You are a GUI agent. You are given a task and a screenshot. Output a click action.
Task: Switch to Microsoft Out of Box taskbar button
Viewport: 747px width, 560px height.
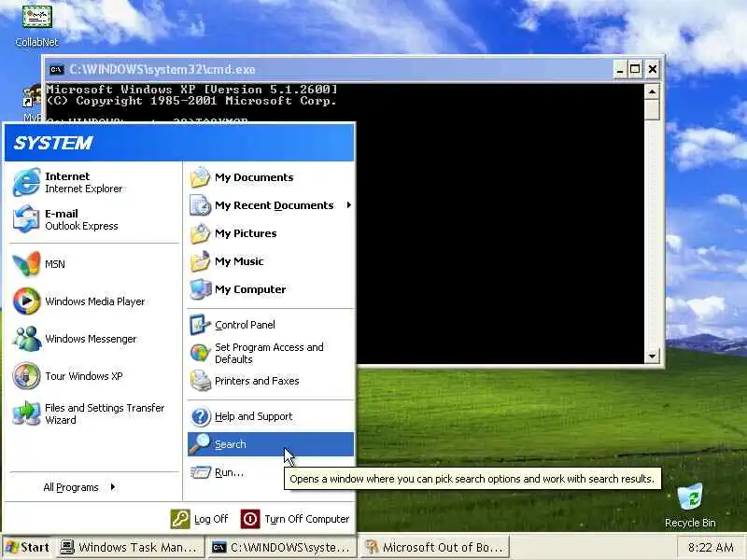[x=435, y=548]
